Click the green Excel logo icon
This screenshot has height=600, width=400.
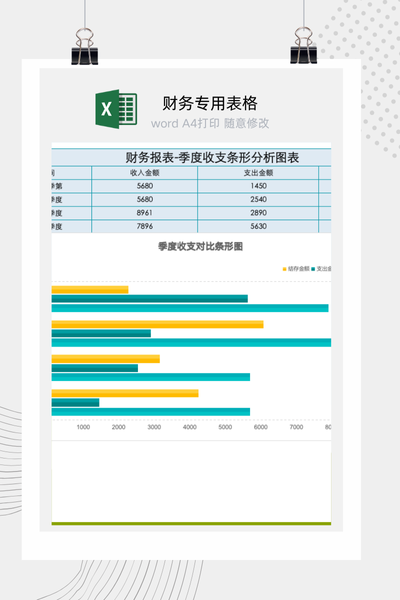116,109
